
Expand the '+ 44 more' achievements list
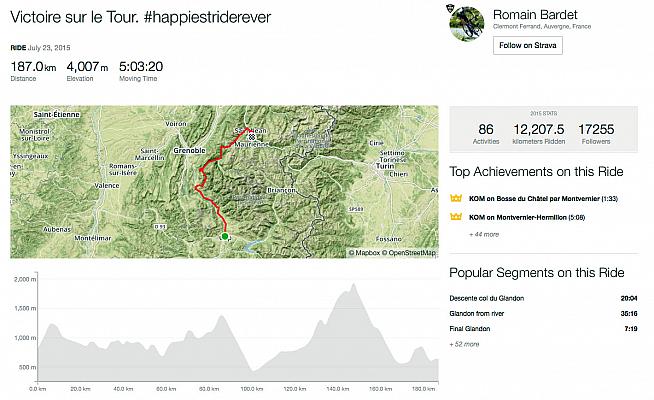(x=483, y=233)
